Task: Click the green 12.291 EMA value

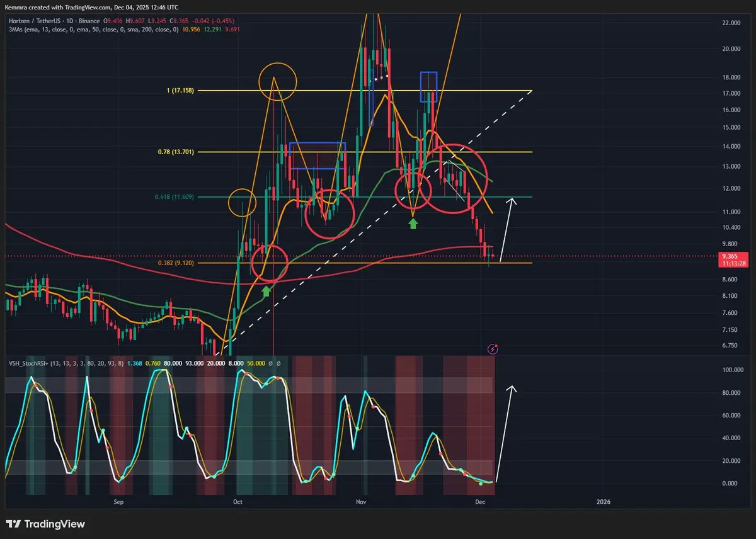Action: pyautogui.click(x=213, y=29)
